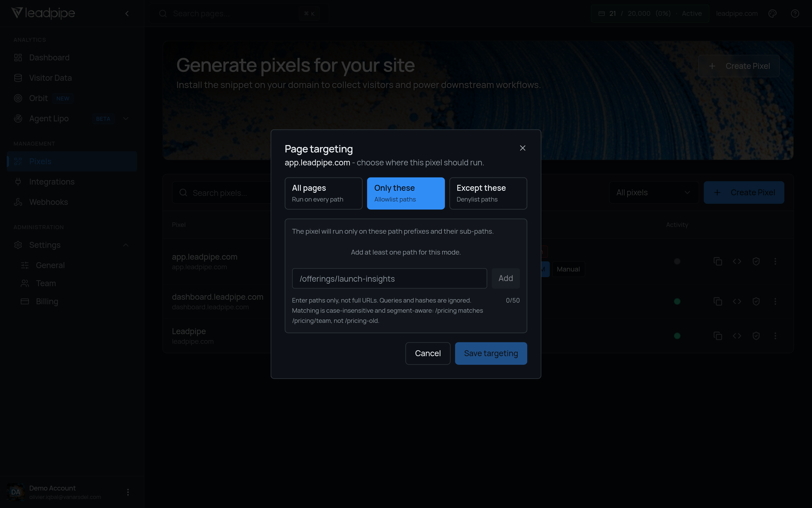Click the Demo Account avatar
The image size is (812, 508).
[x=16, y=492]
